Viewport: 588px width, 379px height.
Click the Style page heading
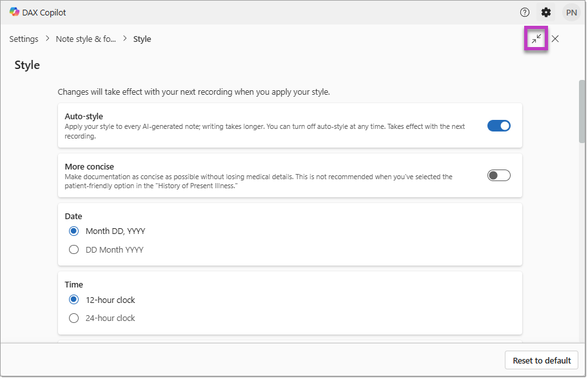pos(27,65)
